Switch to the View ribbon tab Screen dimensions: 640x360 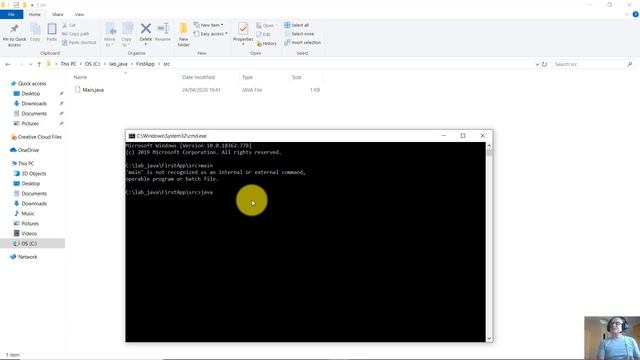coord(79,14)
